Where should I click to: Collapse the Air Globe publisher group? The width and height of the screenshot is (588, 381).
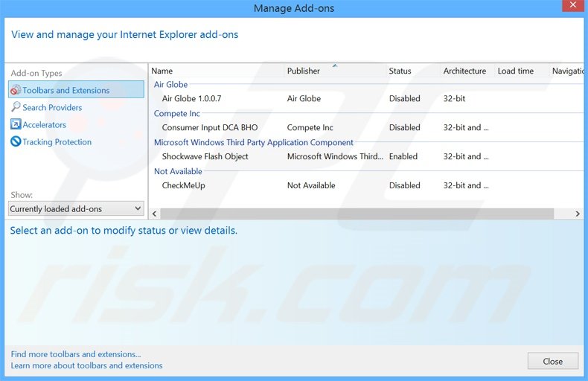pos(170,85)
